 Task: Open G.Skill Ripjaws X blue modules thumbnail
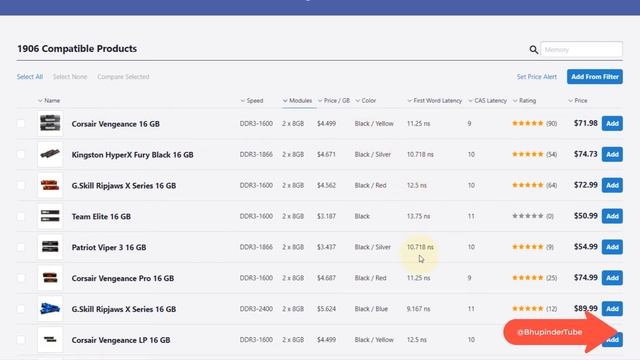pos(50,309)
